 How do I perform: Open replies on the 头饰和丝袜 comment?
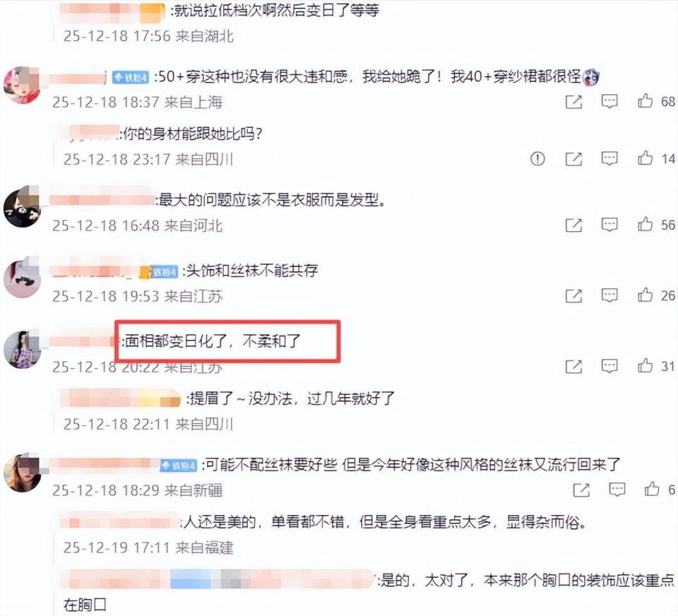(x=609, y=295)
